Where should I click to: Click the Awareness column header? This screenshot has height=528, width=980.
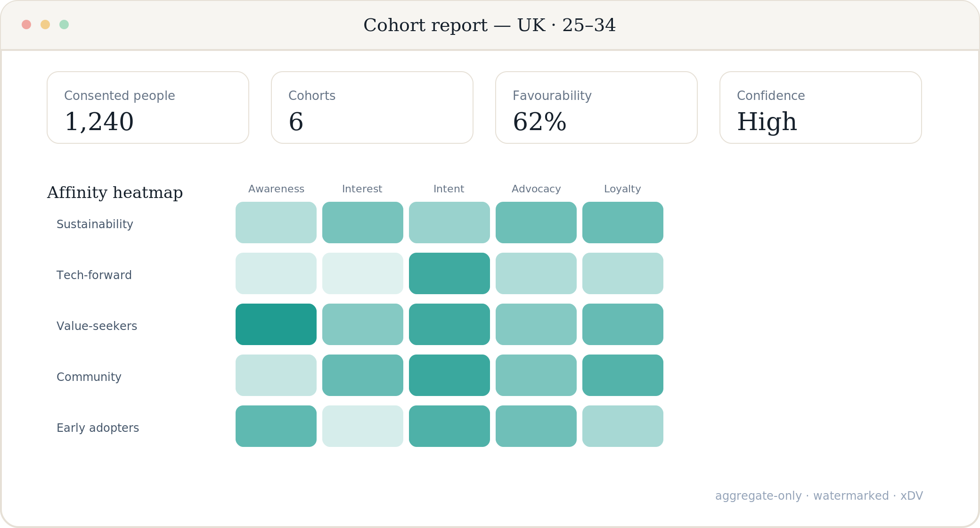[x=276, y=189]
